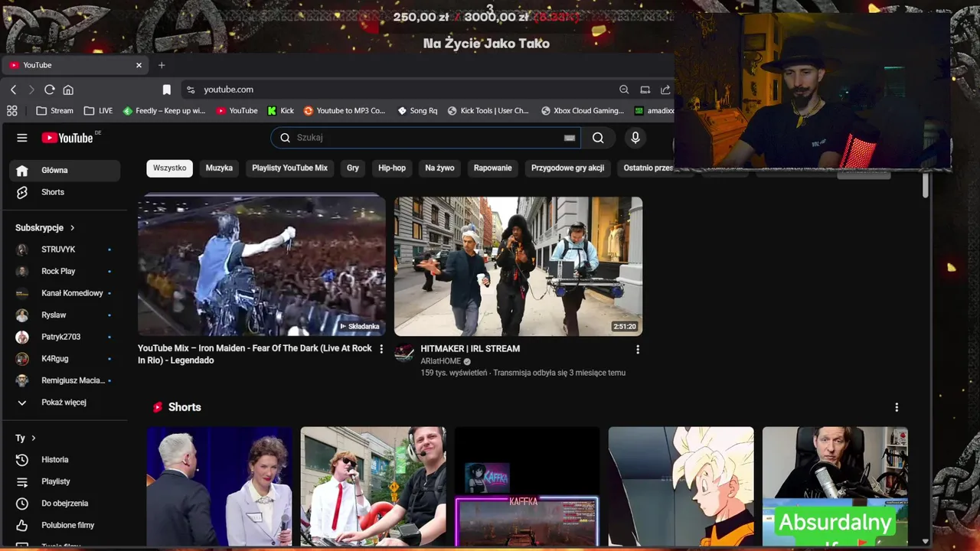Viewport: 980px width, 551px height.
Task: Open the Absurdalny short thumbnail
Action: (835, 487)
